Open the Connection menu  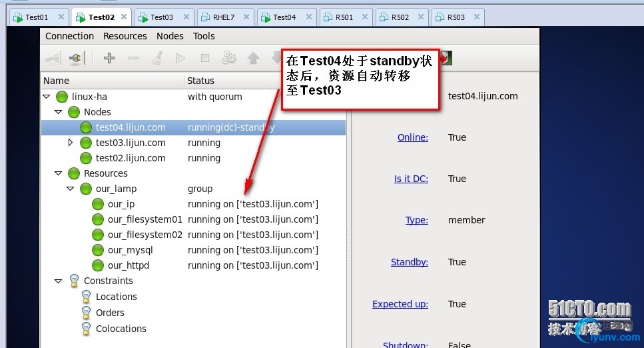pyautogui.click(x=69, y=36)
